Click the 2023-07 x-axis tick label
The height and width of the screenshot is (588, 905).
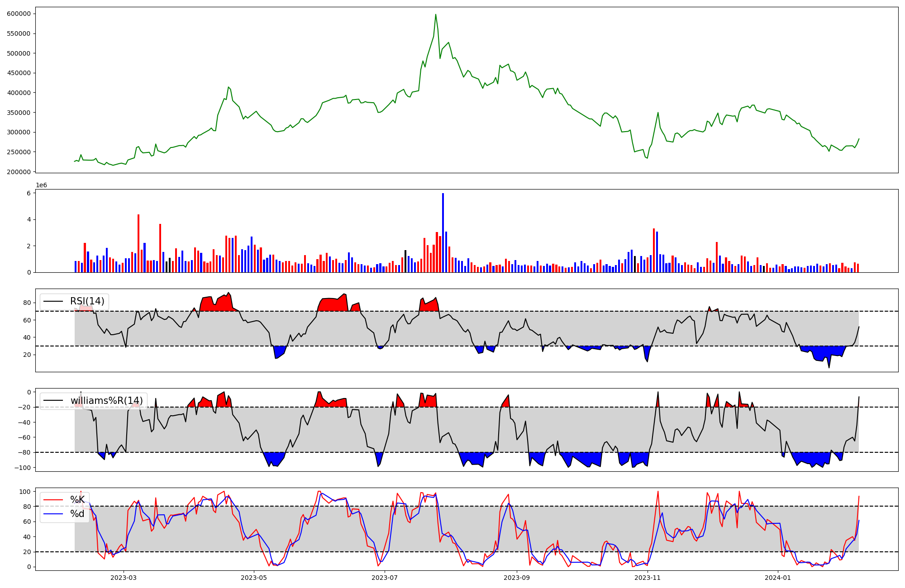(385, 578)
